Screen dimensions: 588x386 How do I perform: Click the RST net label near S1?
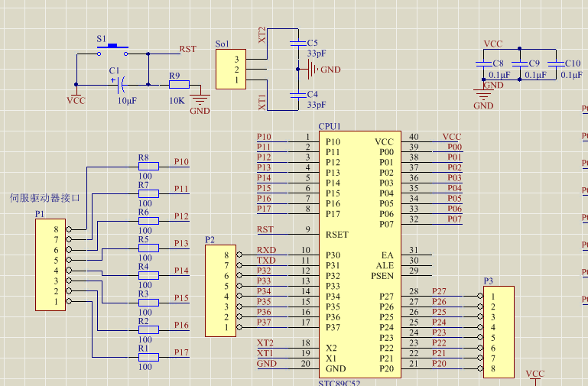tap(187, 49)
